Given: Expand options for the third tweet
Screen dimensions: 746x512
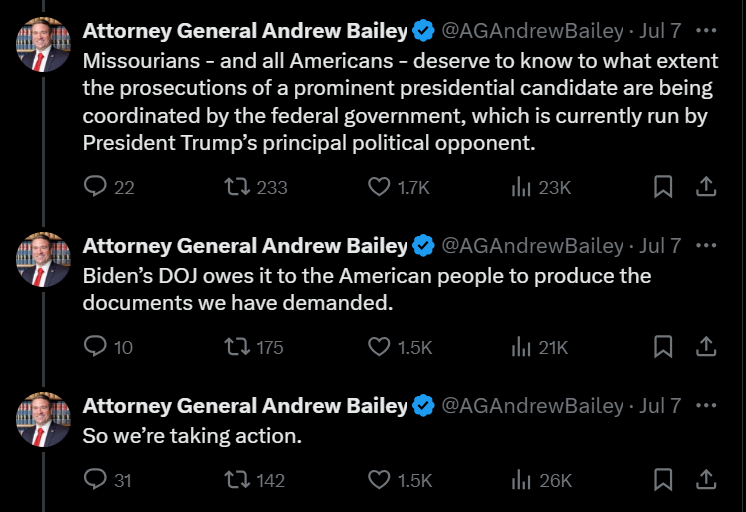Looking at the screenshot, I should click(706, 405).
